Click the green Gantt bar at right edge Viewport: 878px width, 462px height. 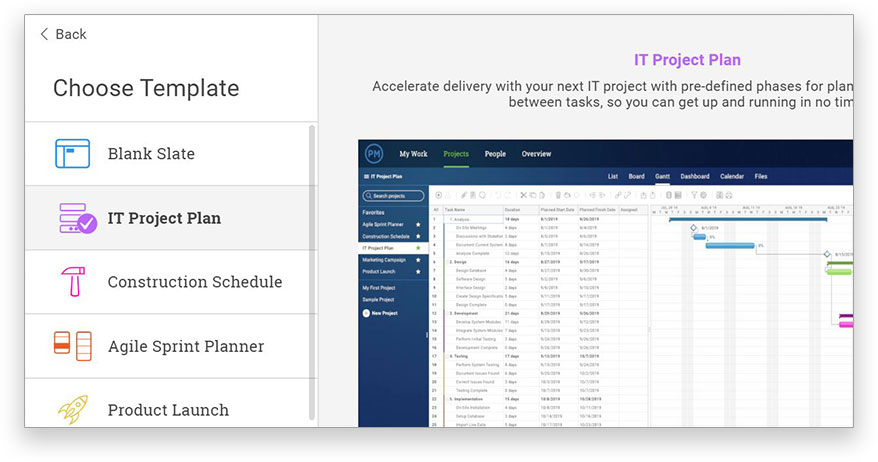839,272
